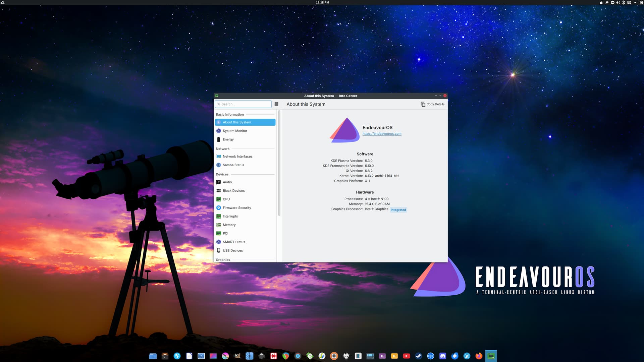Expand the system tray hidden icons arrow
The height and width of the screenshot is (362, 644).
tap(635, 2)
